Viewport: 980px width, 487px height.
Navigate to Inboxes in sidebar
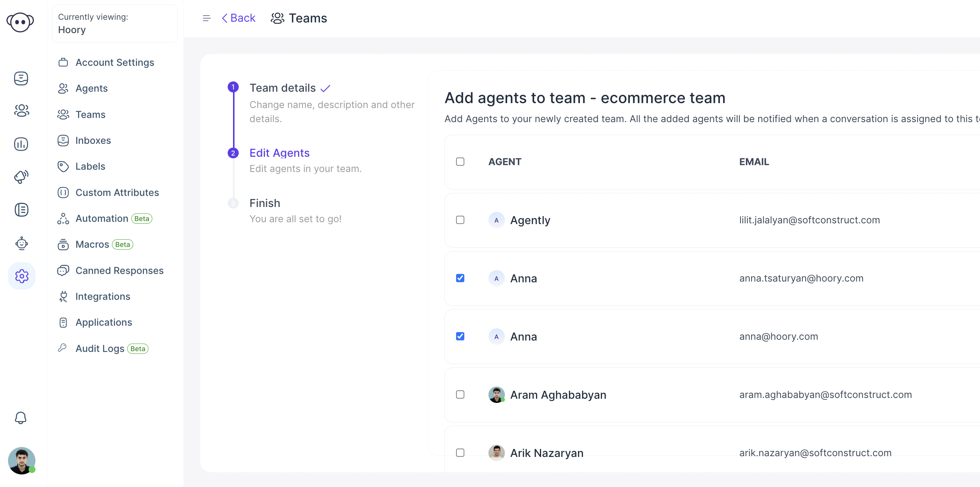click(93, 140)
